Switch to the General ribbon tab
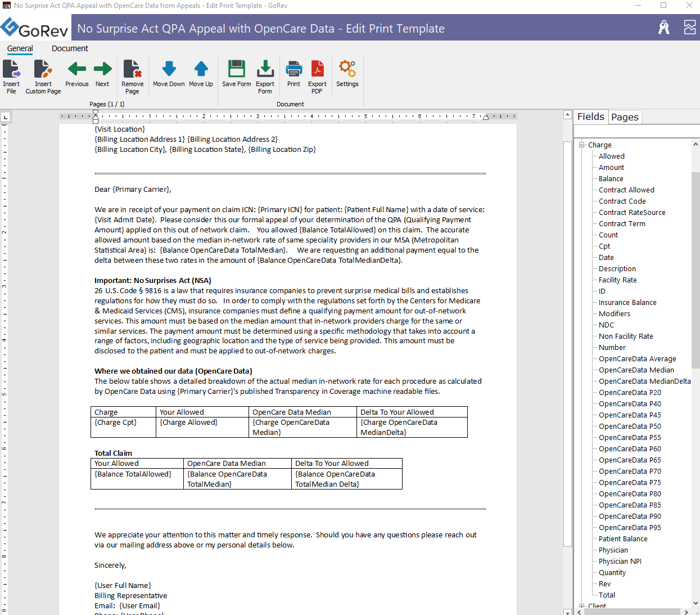Image resolution: width=700 pixels, height=615 pixels. coord(20,48)
